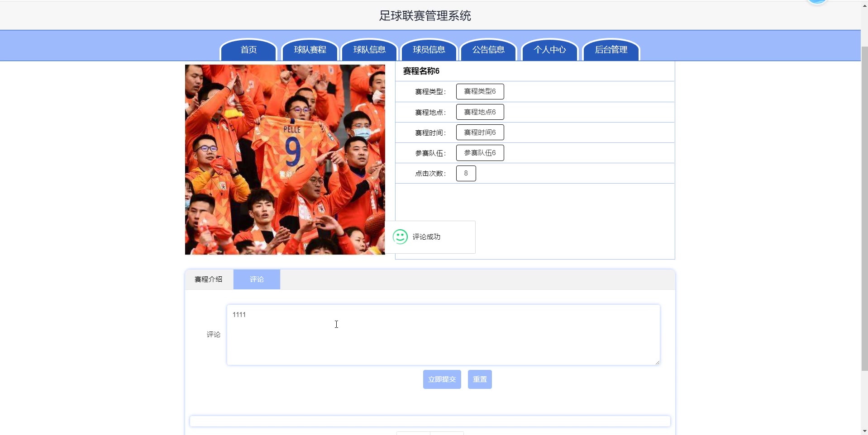Image resolution: width=868 pixels, height=435 pixels.
Task: Click the 赛程地点6 value box
Action: (x=480, y=112)
